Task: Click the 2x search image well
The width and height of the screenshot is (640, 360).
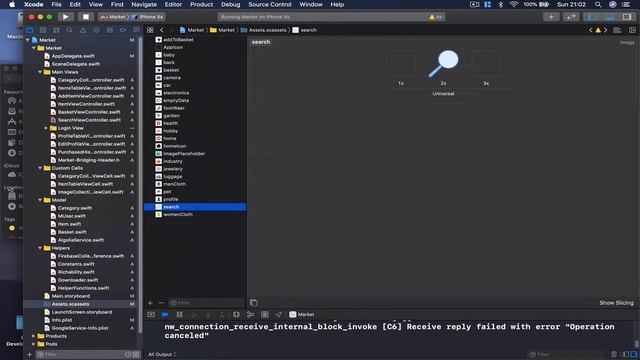Action: point(443,64)
